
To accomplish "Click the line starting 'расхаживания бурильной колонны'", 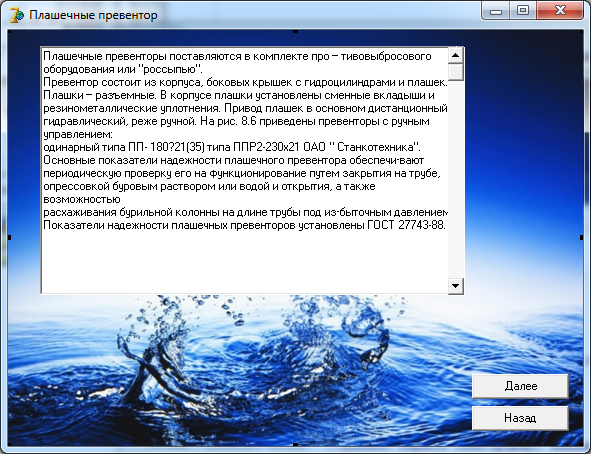I will click(x=245, y=212).
